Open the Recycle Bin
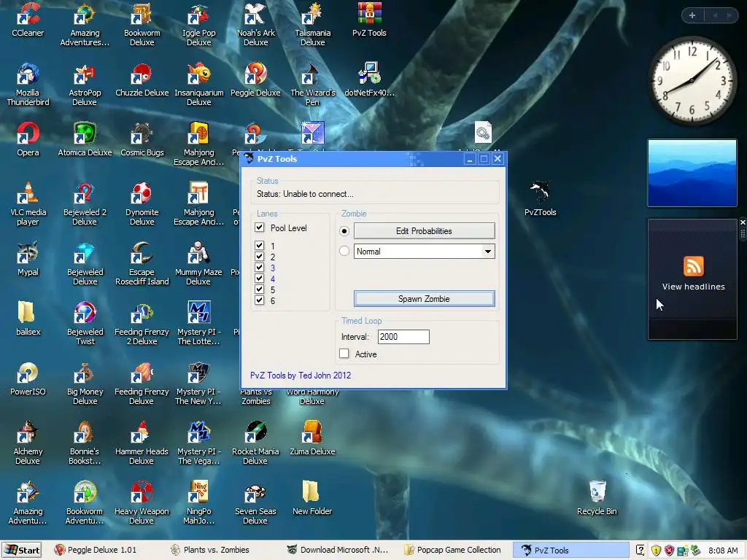 point(597,498)
